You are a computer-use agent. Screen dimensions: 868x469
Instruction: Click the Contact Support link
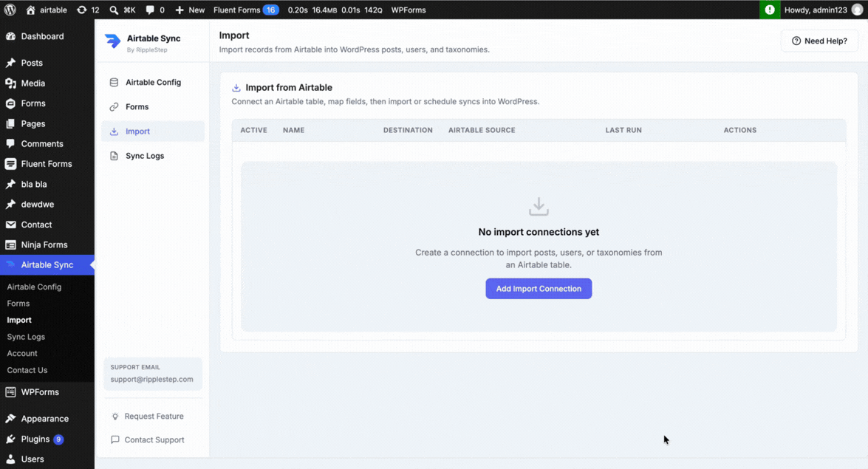(154, 439)
